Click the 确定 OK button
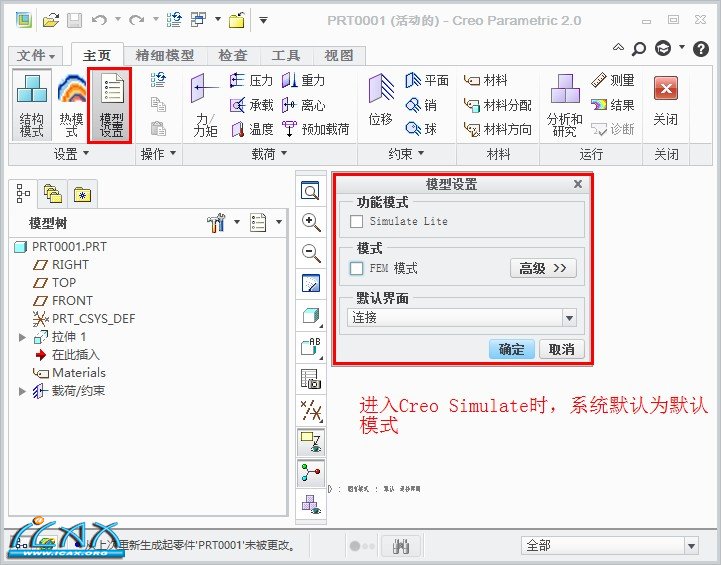 [511, 349]
